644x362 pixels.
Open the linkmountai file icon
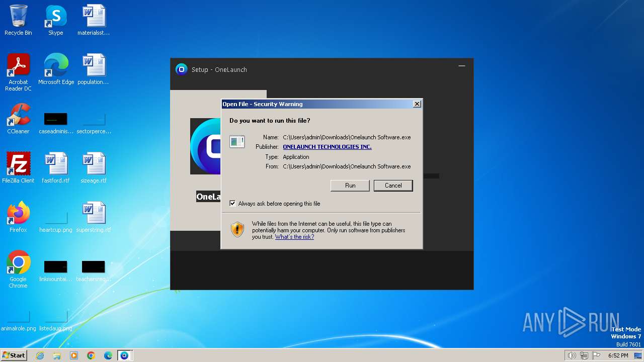(56, 271)
